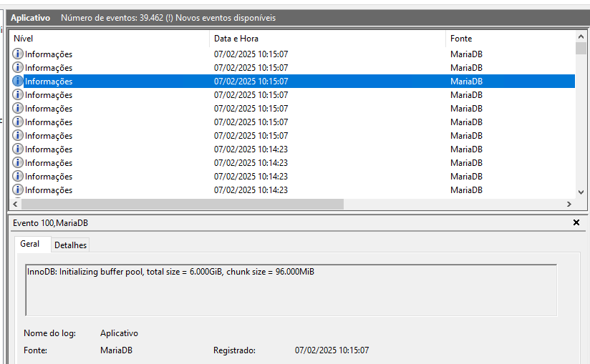Image resolution: width=590 pixels, height=364 pixels.
Task: Click the horizontal scroll-right arrow under the event list
Action: coord(569,204)
